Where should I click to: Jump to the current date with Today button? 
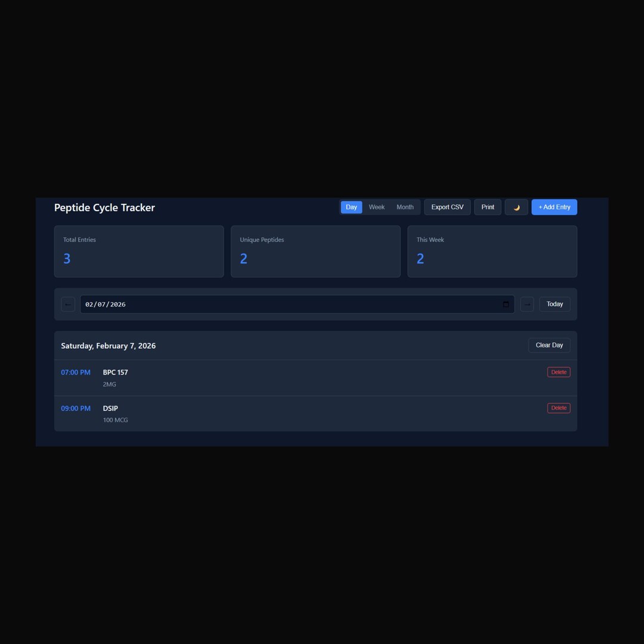(555, 304)
